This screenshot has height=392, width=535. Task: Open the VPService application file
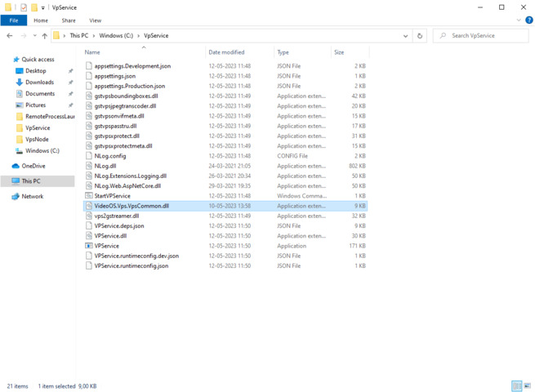point(106,246)
